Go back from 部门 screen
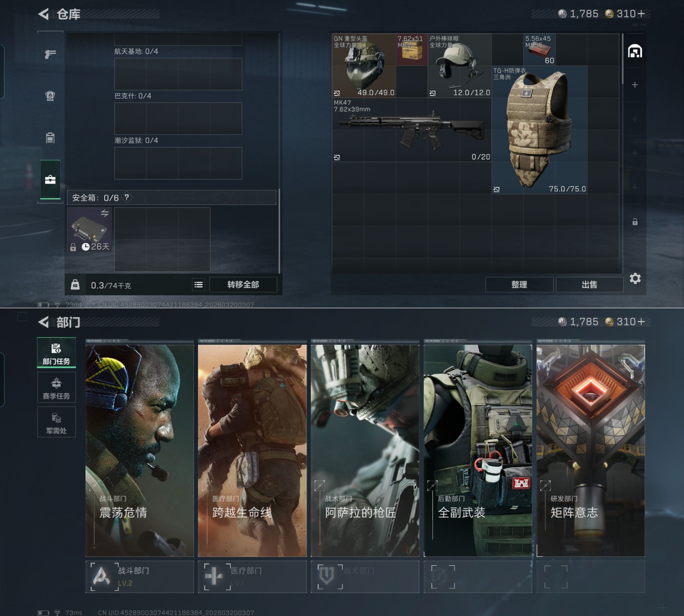684x616 pixels. point(44,322)
